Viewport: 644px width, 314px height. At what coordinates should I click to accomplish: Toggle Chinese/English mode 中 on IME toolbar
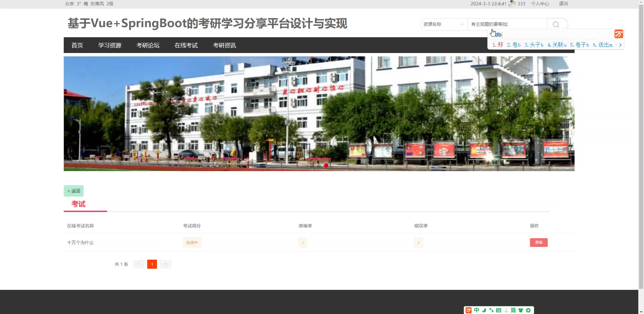point(477,310)
